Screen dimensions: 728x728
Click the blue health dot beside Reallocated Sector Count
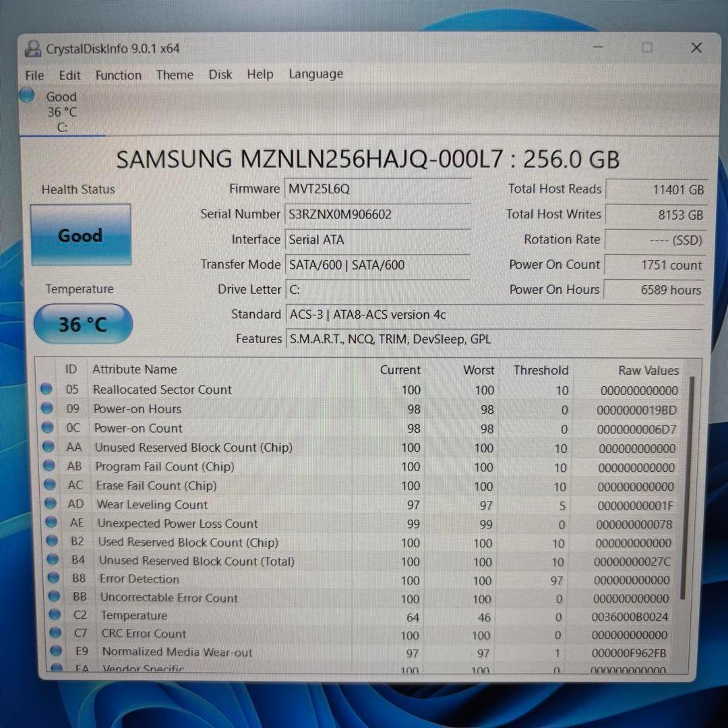point(46,389)
